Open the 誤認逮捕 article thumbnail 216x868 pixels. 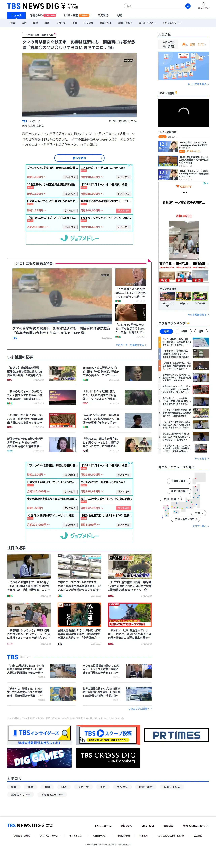(79, 615)
